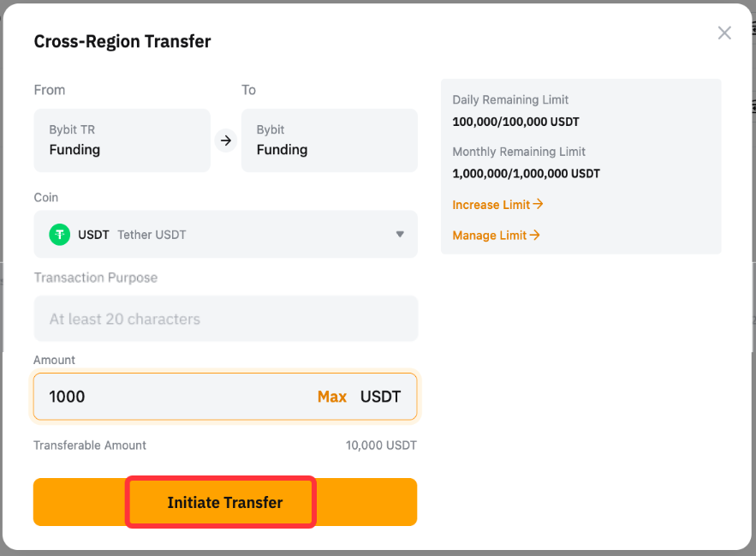Click into the Amount field showing 1000
The width and height of the screenshot is (756, 556).
pos(171,397)
